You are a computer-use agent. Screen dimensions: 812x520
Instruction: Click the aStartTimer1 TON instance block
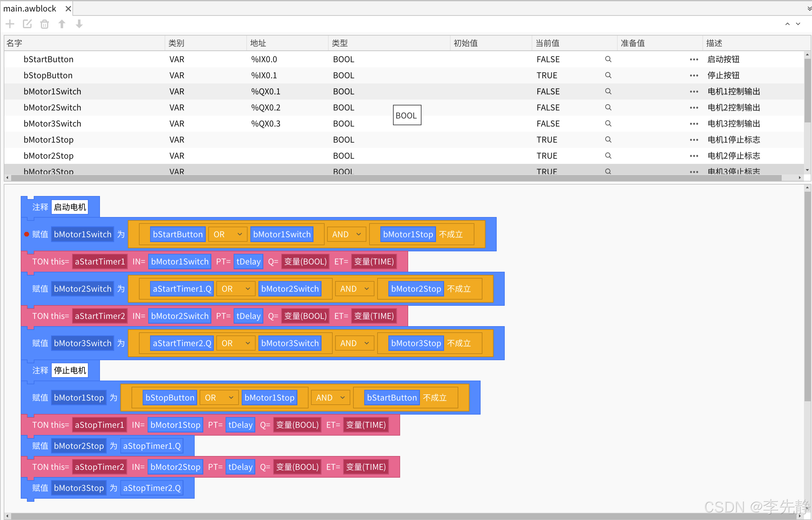(x=100, y=262)
